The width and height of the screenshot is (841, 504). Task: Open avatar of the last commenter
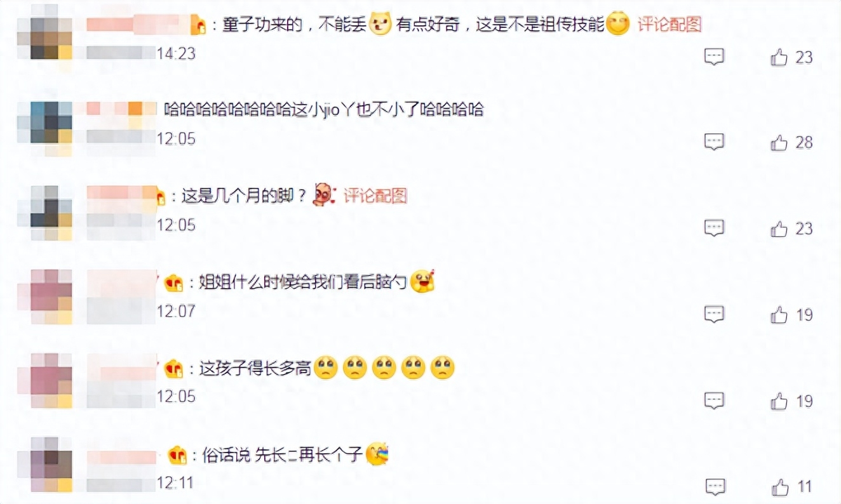[44, 465]
